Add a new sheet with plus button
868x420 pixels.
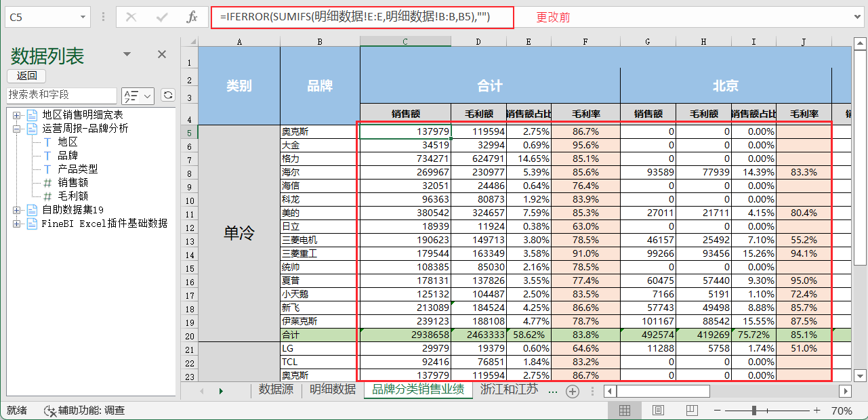click(x=573, y=391)
